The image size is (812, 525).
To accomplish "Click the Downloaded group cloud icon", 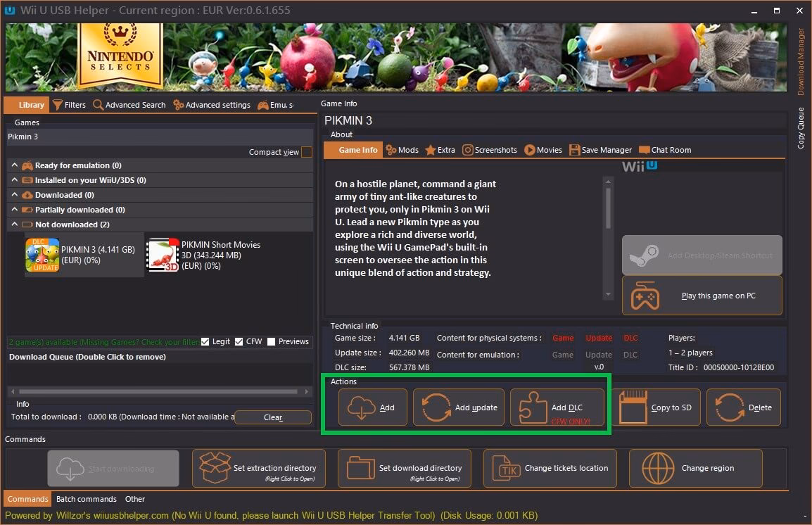I will click(x=27, y=195).
